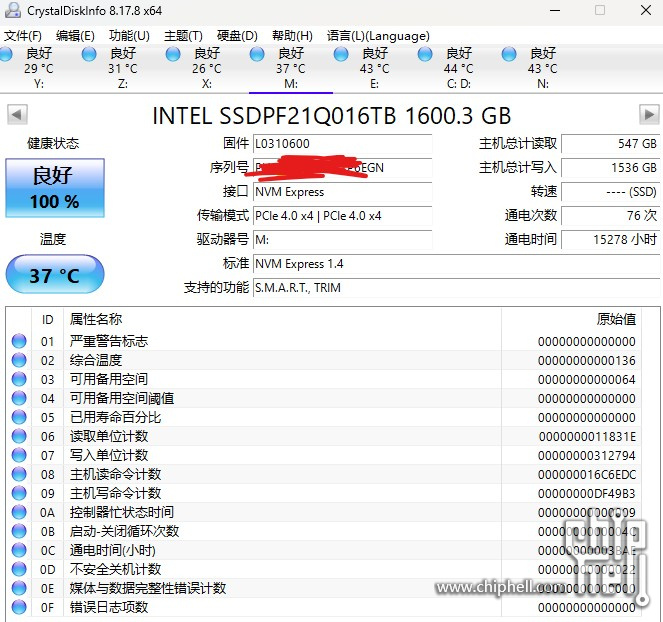This screenshot has width=663, height=622.
Task: Open the 文件(F) menu
Action: 22,35
